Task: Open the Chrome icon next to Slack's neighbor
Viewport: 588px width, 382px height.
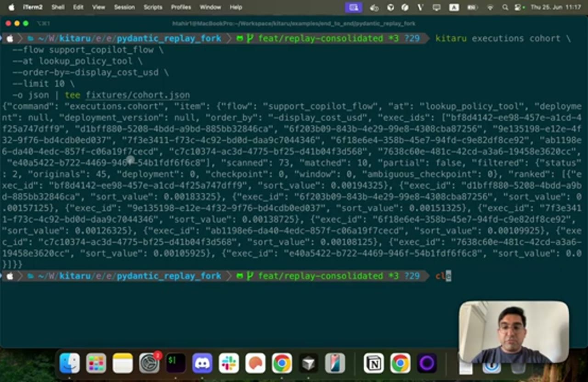Action: click(282, 364)
